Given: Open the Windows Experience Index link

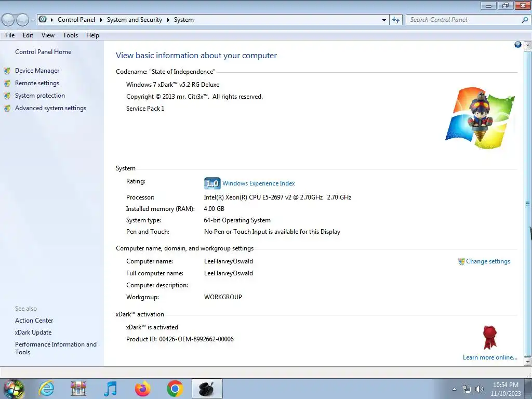Looking at the screenshot, I should (x=259, y=183).
